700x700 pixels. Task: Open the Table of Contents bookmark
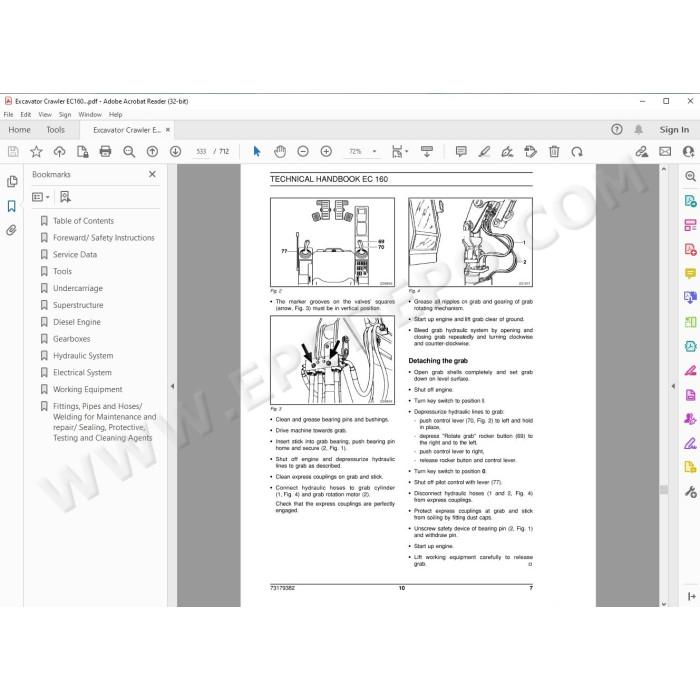tap(83, 221)
